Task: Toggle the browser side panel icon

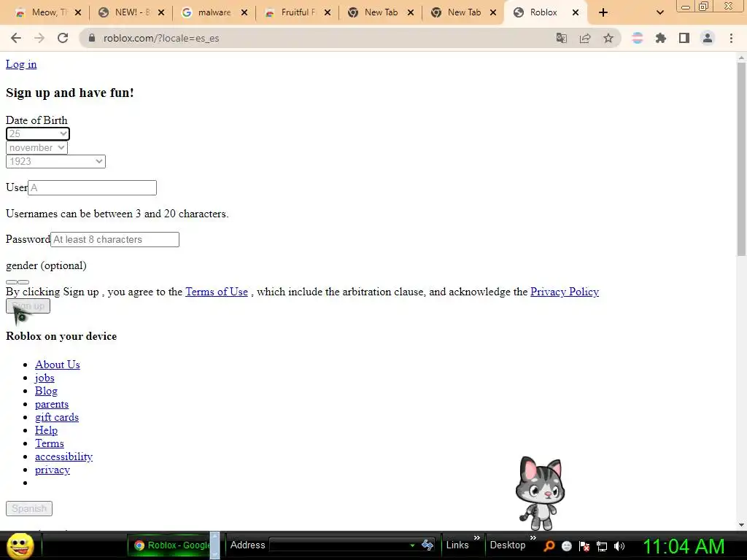Action: tap(684, 38)
